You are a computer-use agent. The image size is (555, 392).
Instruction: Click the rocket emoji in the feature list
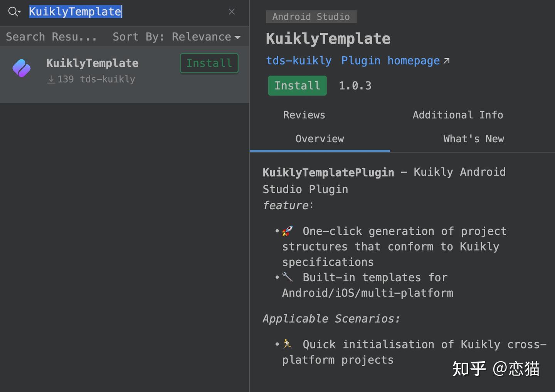tap(287, 231)
